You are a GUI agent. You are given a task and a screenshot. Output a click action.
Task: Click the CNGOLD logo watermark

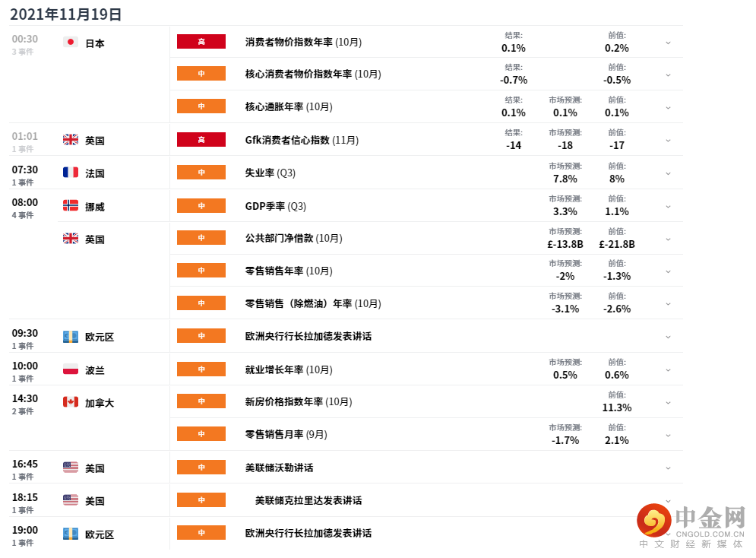pyautogui.click(x=691, y=525)
